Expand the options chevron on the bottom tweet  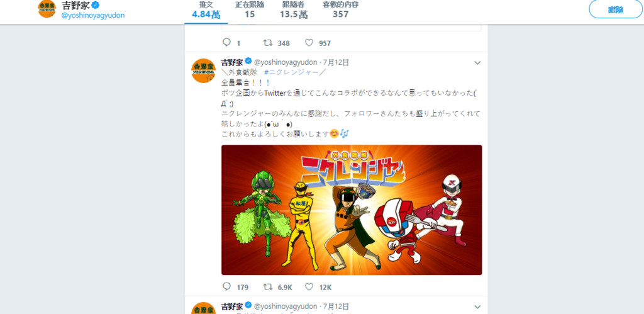[477, 307]
